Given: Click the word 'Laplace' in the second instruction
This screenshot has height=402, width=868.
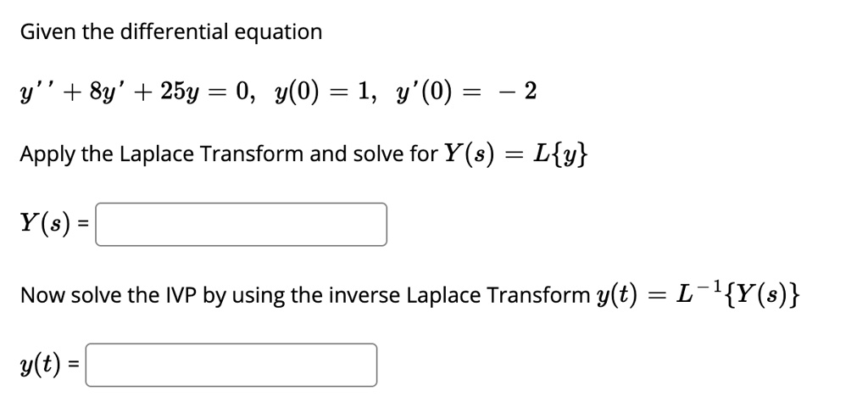Looking at the screenshot, I should click(443, 296).
